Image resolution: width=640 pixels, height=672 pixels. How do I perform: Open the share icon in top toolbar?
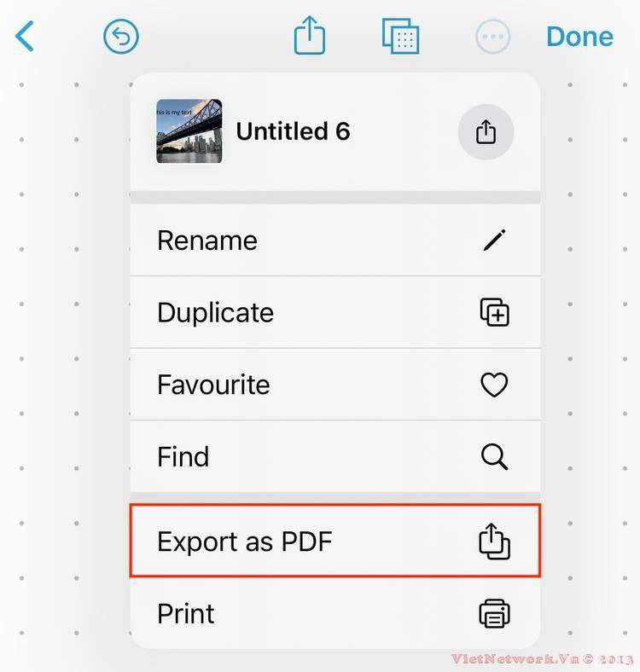309,35
